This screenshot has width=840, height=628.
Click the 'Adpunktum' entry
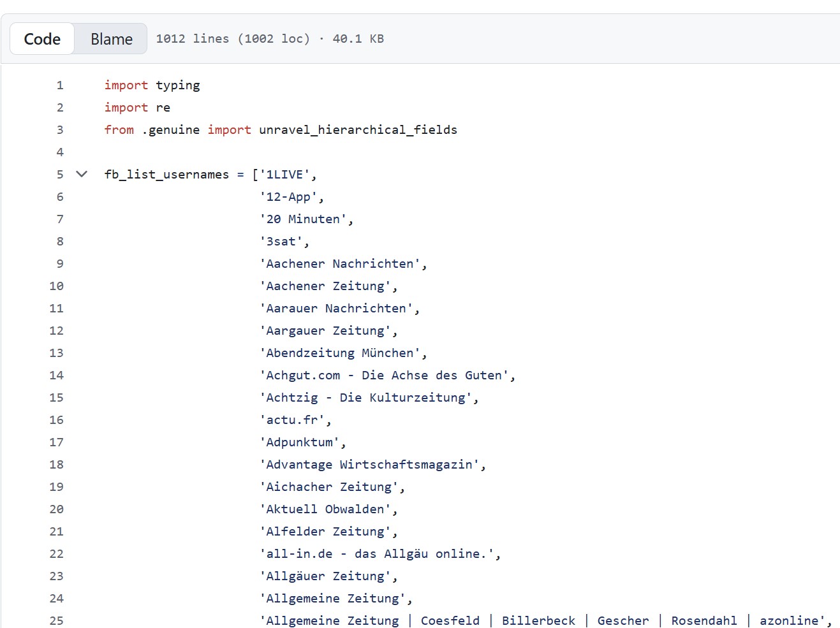click(x=299, y=442)
